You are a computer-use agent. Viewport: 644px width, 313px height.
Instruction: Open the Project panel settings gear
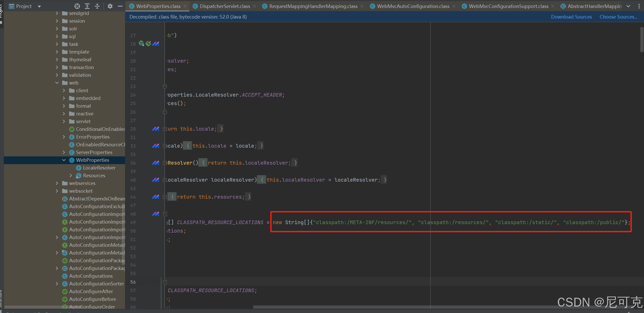click(x=110, y=6)
